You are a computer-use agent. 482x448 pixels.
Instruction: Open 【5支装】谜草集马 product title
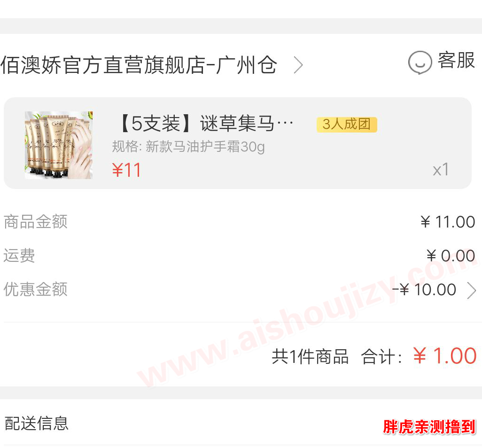(205, 124)
